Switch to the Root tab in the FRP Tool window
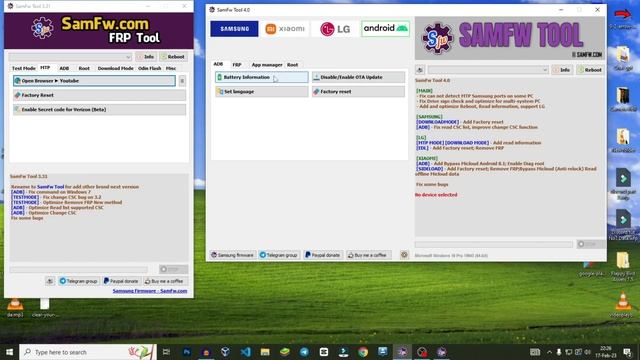The width and height of the screenshot is (640, 360). coord(84,68)
